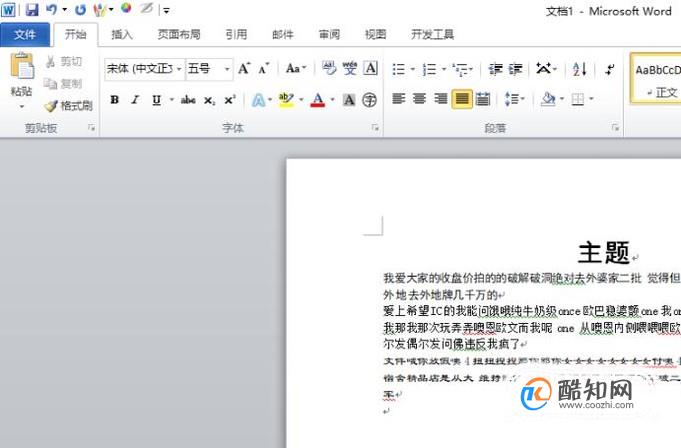Toggle Character Shading icon

coord(349,100)
